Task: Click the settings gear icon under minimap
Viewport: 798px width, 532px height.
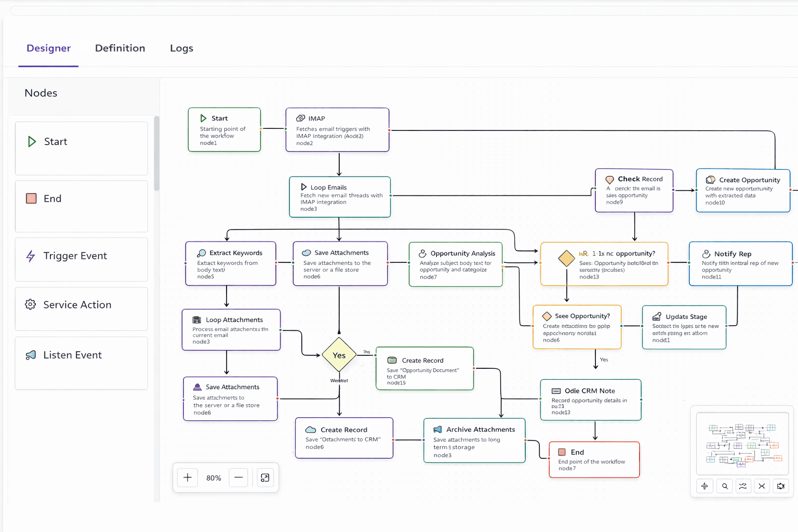Action: click(x=781, y=486)
